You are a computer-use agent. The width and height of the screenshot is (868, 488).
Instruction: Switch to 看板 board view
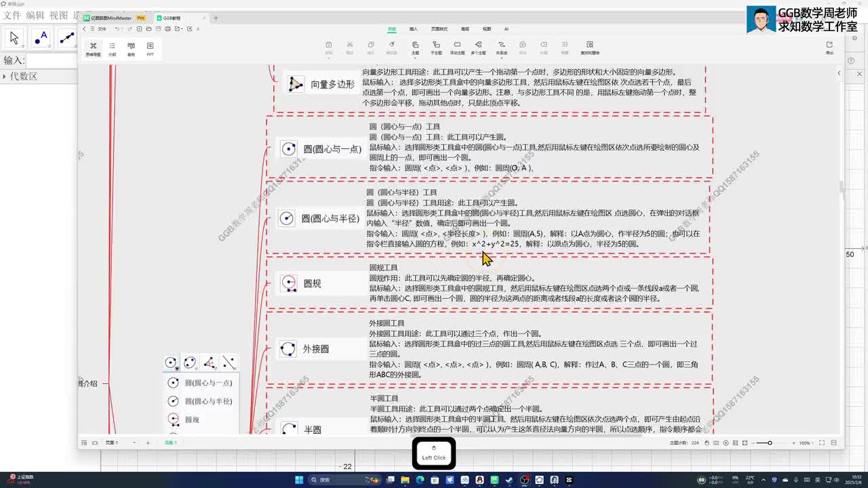click(x=131, y=49)
